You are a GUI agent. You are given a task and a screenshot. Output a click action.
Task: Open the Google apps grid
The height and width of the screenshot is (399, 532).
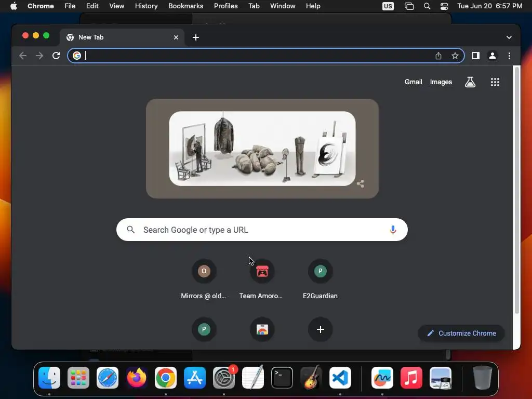click(495, 82)
